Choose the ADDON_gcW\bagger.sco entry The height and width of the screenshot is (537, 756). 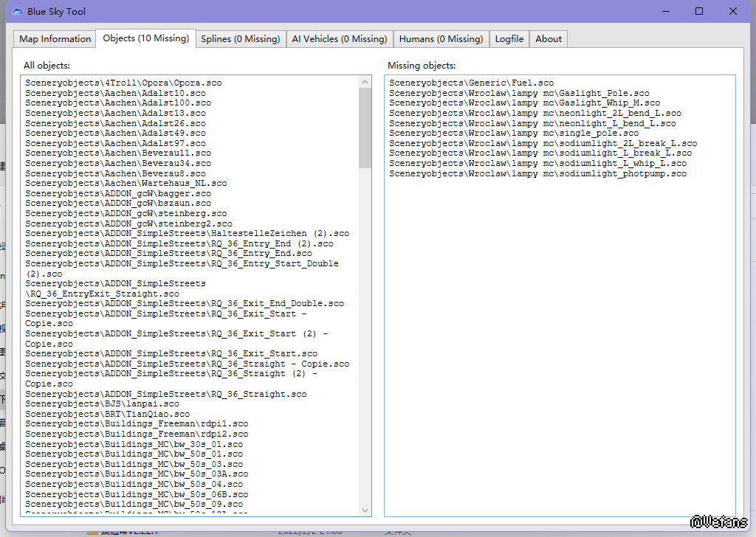coord(117,193)
